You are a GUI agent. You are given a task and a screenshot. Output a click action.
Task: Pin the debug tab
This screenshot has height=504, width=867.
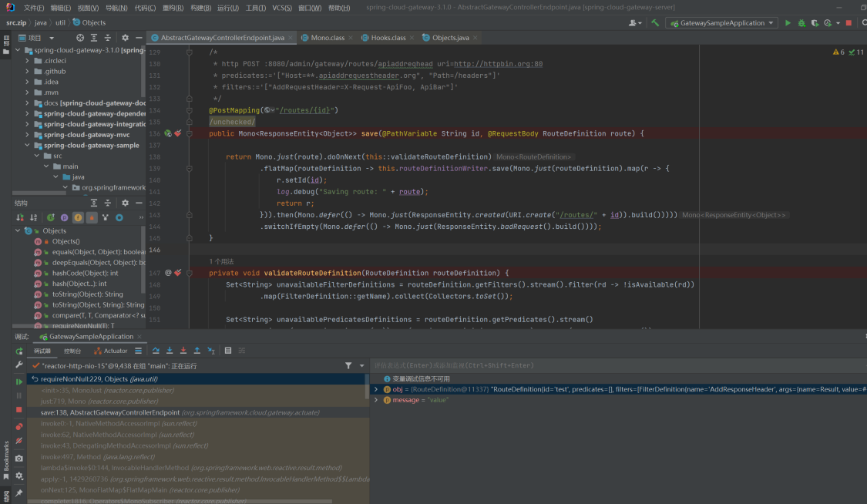click(19, 492)
